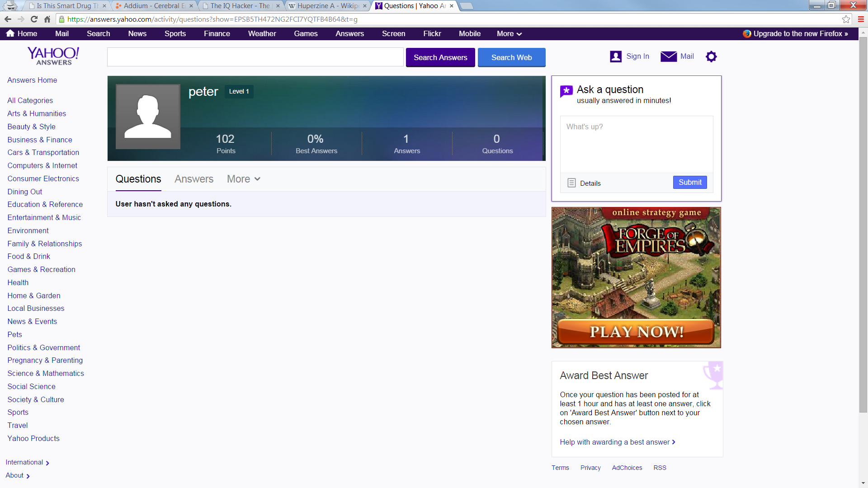The width and height of the screenshot is (868, 488).
Task: Open Games in Yahoo top bar
Action: pos(306,34)
